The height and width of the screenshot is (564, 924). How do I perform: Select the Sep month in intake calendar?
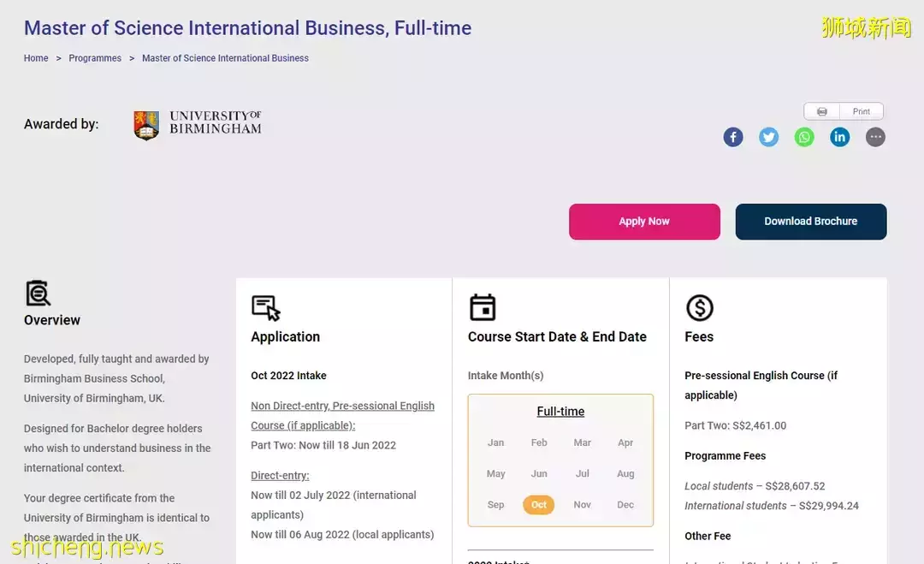tap(495, 505)
